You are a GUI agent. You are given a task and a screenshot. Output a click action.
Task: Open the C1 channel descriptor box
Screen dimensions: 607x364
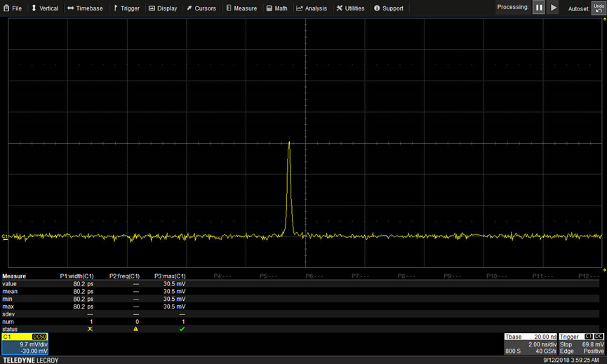[x=25, y=344]
